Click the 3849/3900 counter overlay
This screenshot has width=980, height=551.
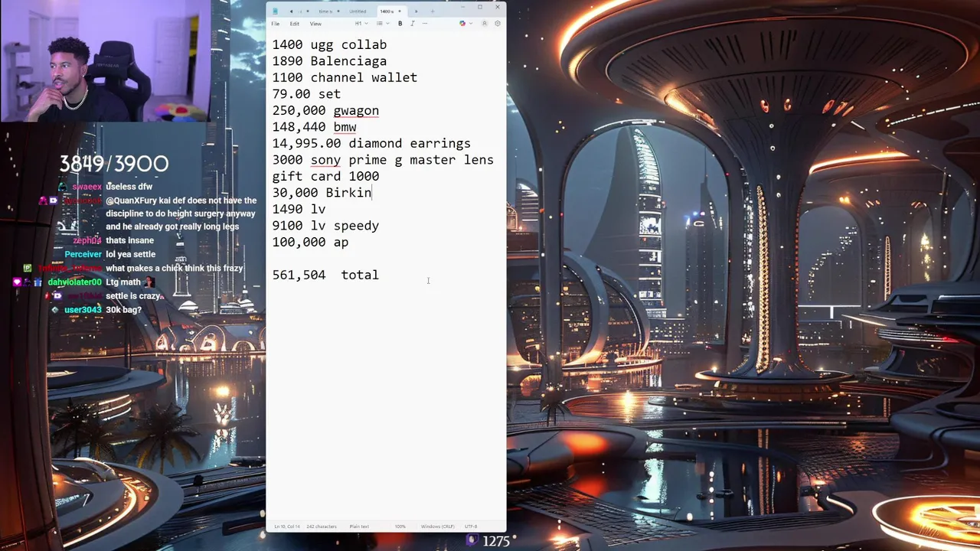pos(114,164)
